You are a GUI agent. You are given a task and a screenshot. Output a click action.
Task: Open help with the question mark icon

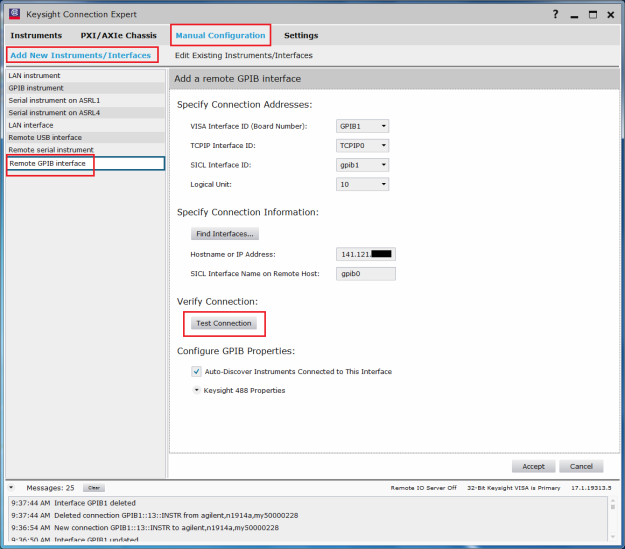coord(556,14)
